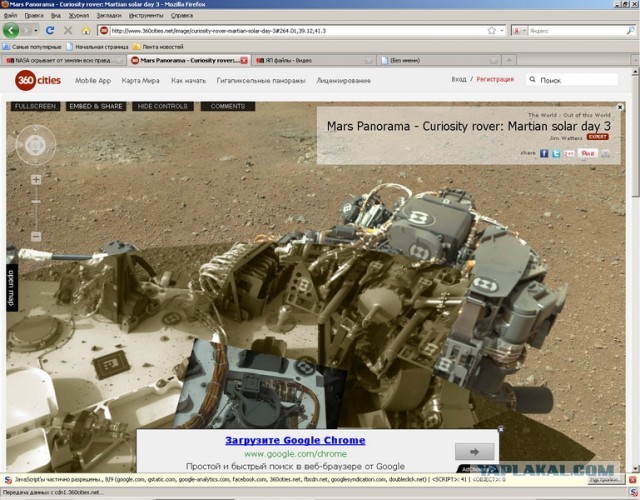Click the Google +1 share button
Viewport: 640px width, 500px height.
click(569, 153)
